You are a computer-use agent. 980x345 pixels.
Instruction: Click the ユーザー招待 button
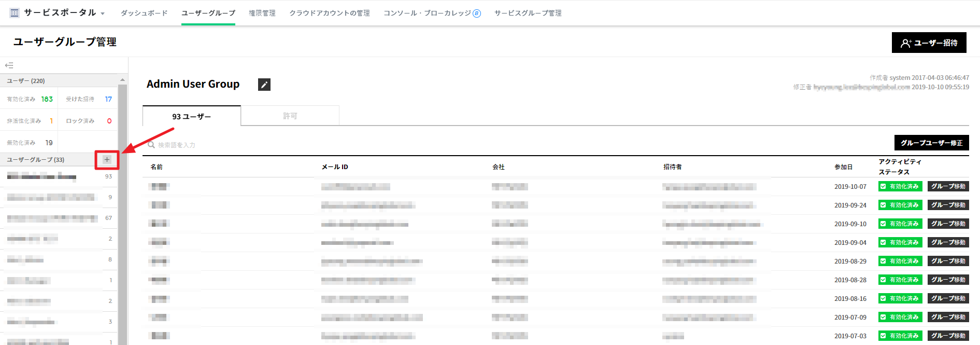929,43
